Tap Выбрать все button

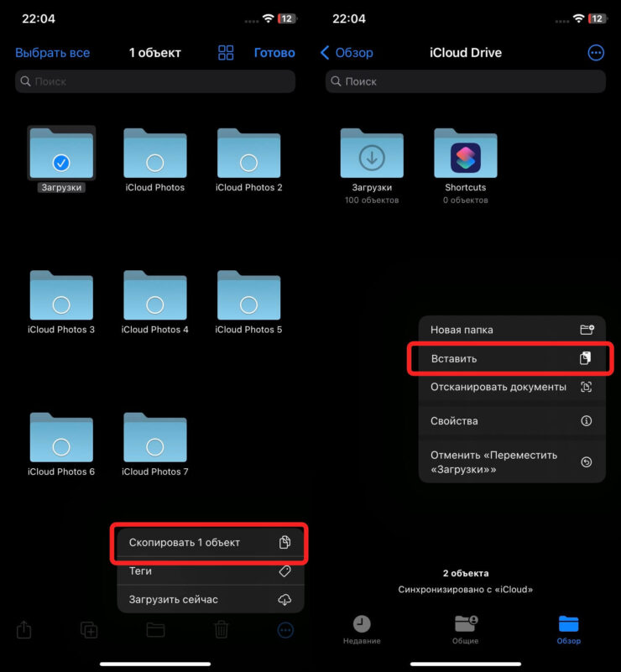52,53
